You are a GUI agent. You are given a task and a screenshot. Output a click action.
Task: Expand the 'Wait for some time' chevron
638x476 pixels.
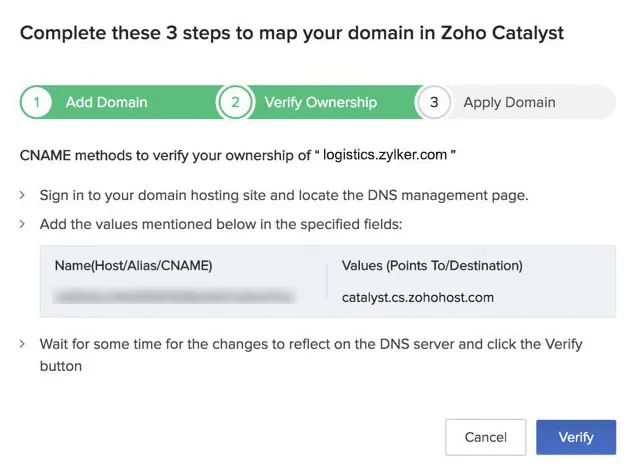(x=22, y=344)
